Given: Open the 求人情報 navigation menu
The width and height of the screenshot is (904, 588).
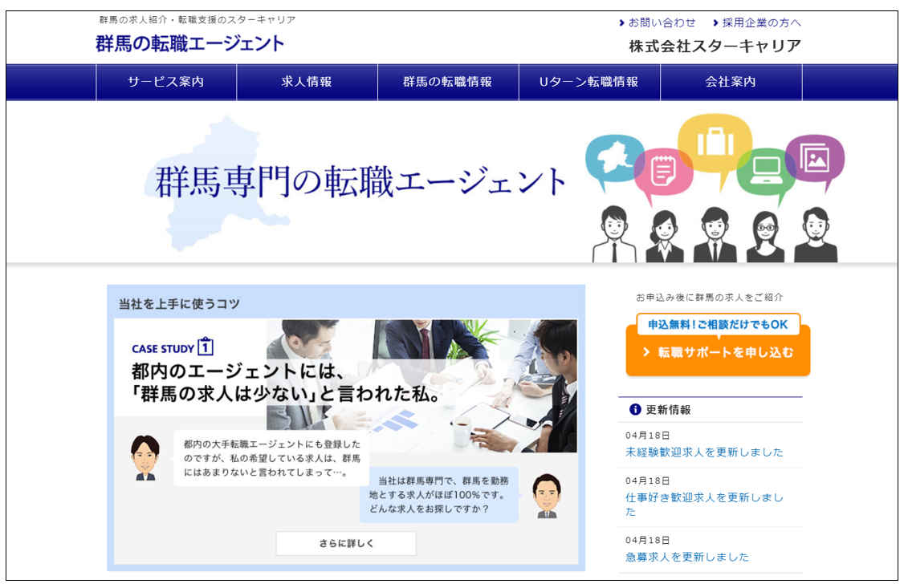Looking at the screenshot, I should [x=307, y=82].
